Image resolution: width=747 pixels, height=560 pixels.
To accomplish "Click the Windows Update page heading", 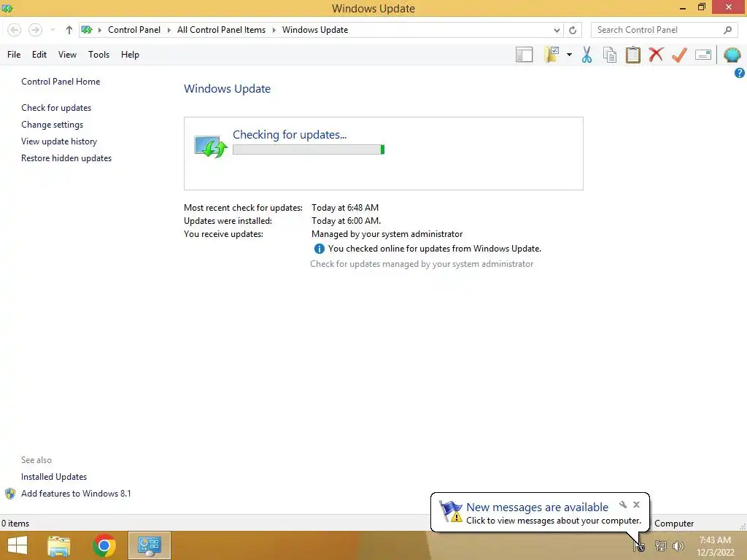I will coord(228,88).
